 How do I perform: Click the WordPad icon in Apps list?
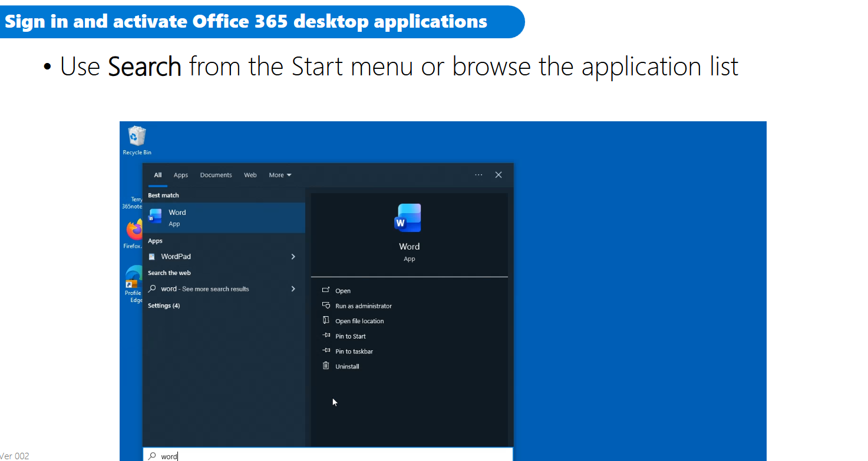pos(152,257)
